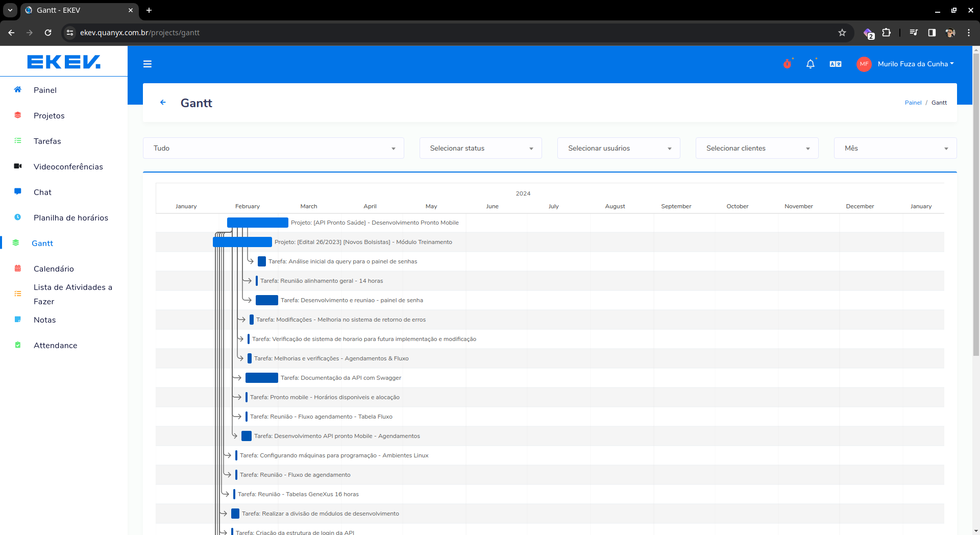
Task: Click the red timer stopwatch icon
Action: (787, 64)
